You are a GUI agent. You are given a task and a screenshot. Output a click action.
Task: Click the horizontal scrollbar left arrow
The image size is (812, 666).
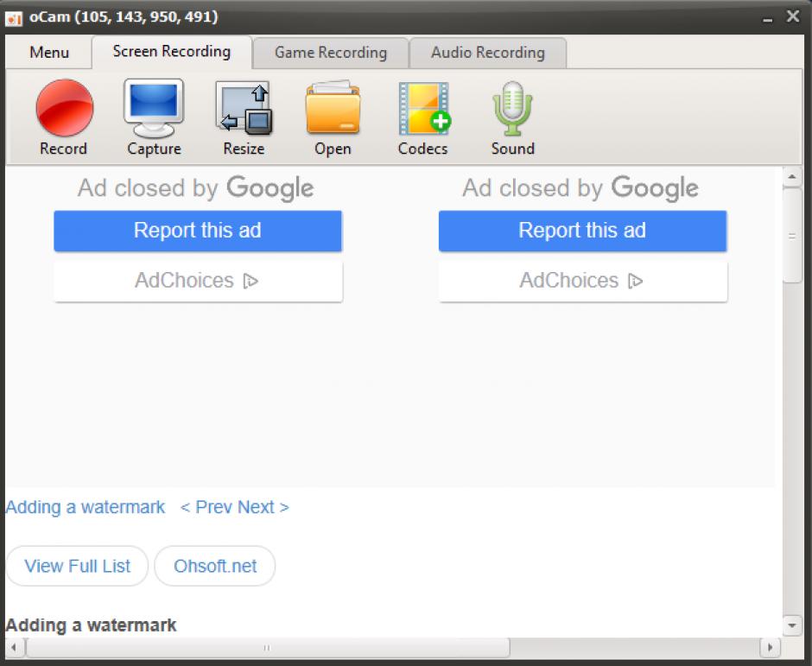pos(14,647)
